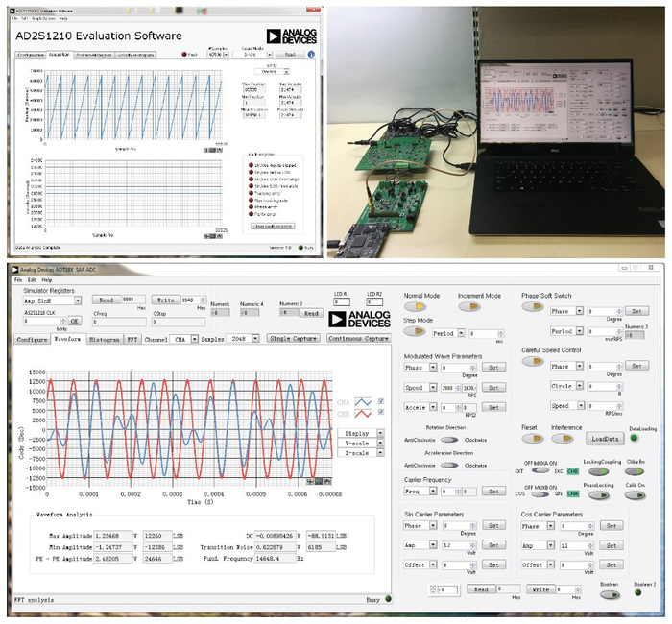Click the CHB red waveform legend icon
The width and height of the screenshot is (672, 624).
(364, 414)
